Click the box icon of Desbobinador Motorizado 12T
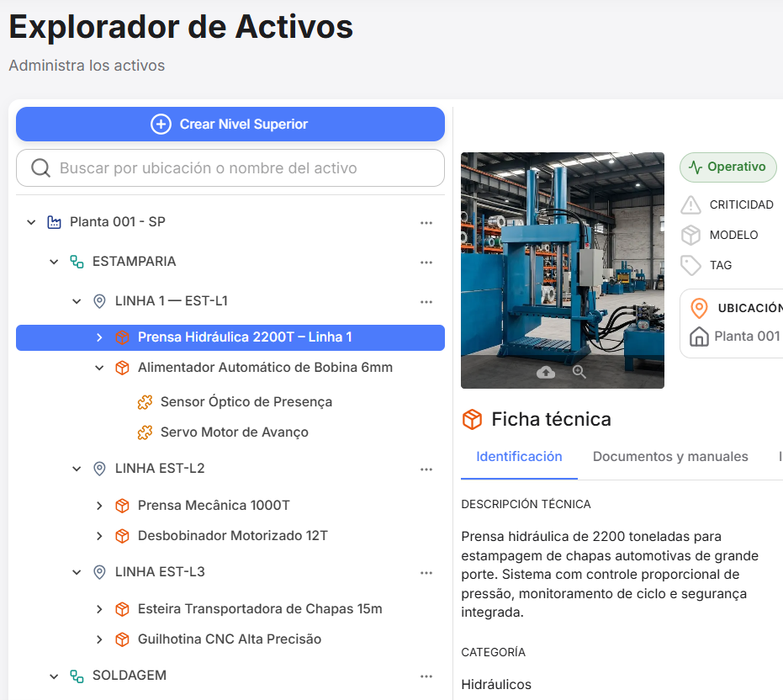This screenshot has height=700, width=783. tap(122, 536)
